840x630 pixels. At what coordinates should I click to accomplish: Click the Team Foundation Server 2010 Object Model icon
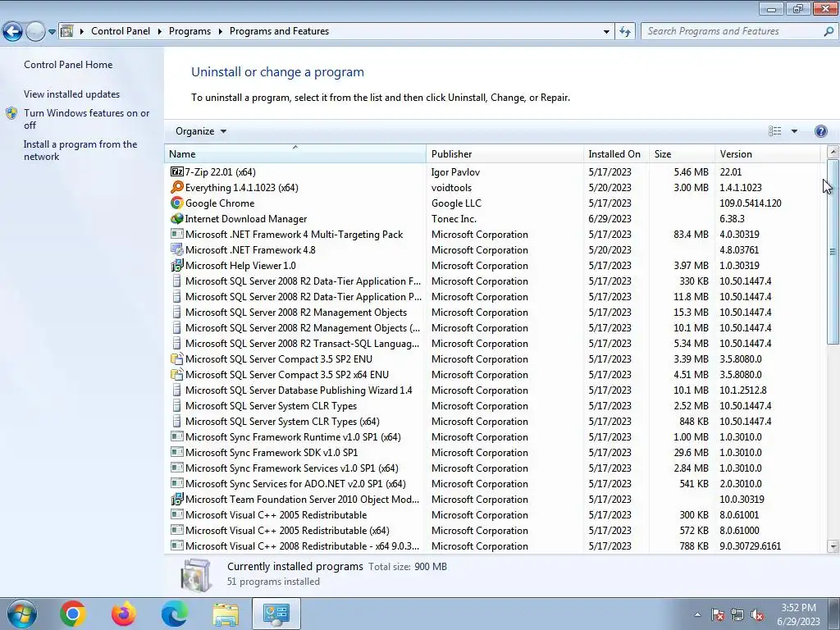coord(177,500)
